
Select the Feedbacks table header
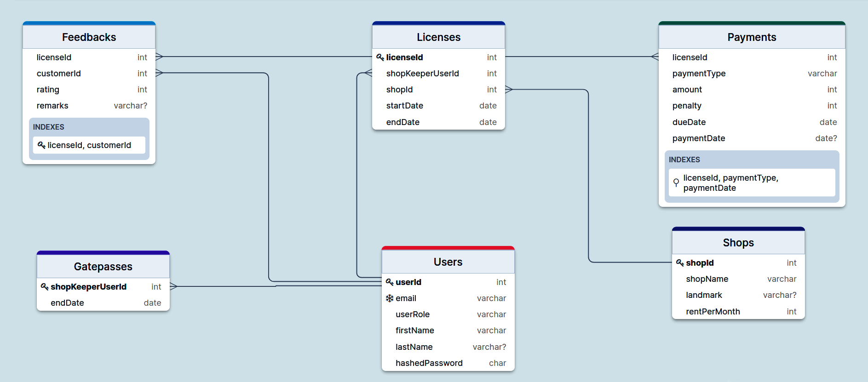coord(89,37)
